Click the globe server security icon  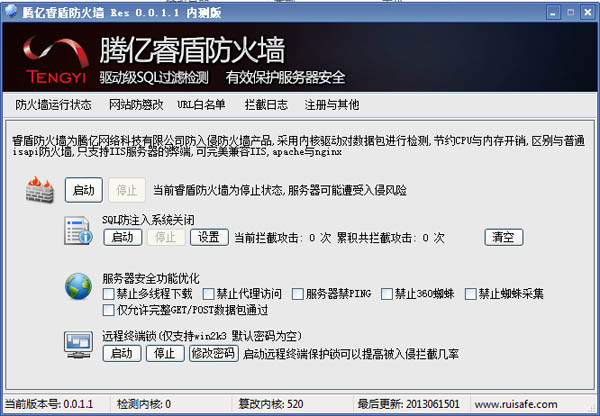tap(78, 286)
